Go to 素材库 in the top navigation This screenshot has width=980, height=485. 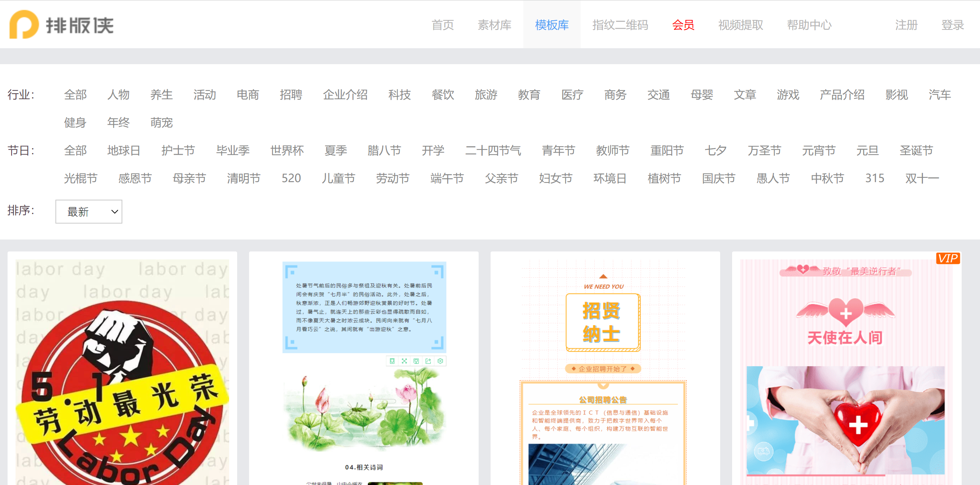pyautogui.click(x=494, y=25)
